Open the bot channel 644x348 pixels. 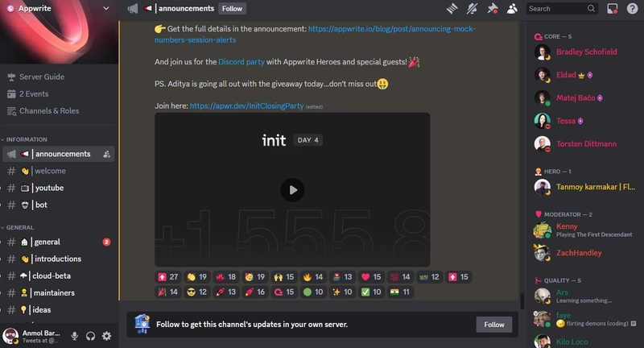coord(59,205)
